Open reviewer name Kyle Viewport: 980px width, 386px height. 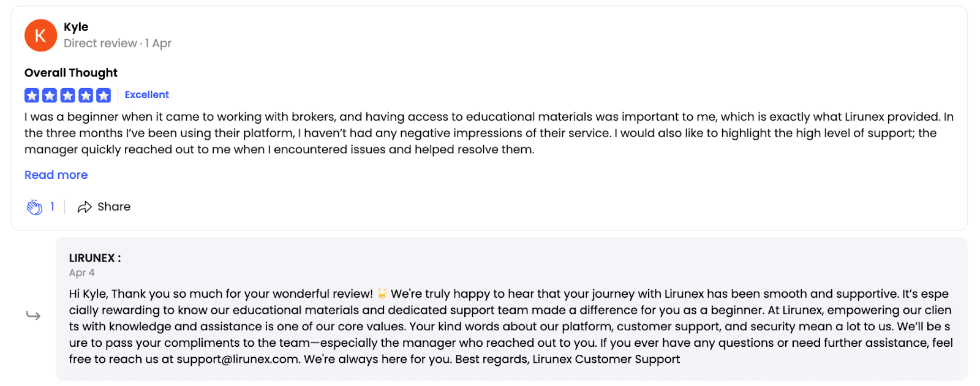tap(76, 27)
